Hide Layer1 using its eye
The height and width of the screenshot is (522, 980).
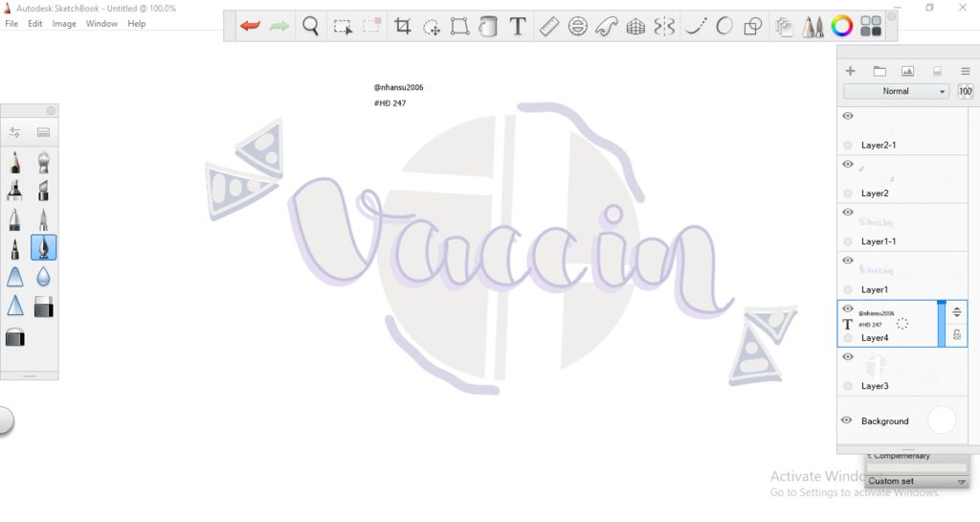[x=848, y=261]
